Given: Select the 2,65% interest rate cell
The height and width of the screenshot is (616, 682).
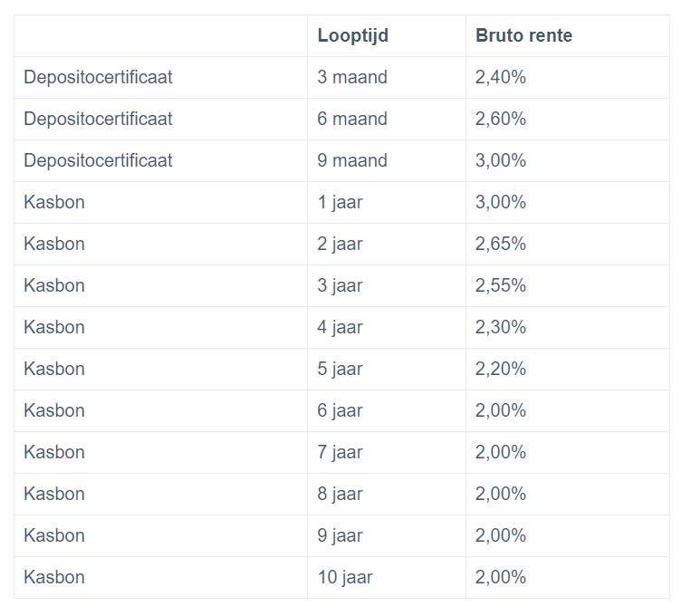Looking at the screenshot, I should (500, 245).
